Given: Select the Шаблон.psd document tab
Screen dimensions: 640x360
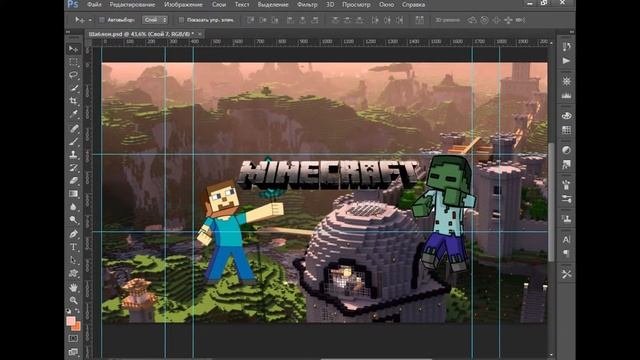Looking at the screenshot, I should pyautogui.click(x=141, y=34).
